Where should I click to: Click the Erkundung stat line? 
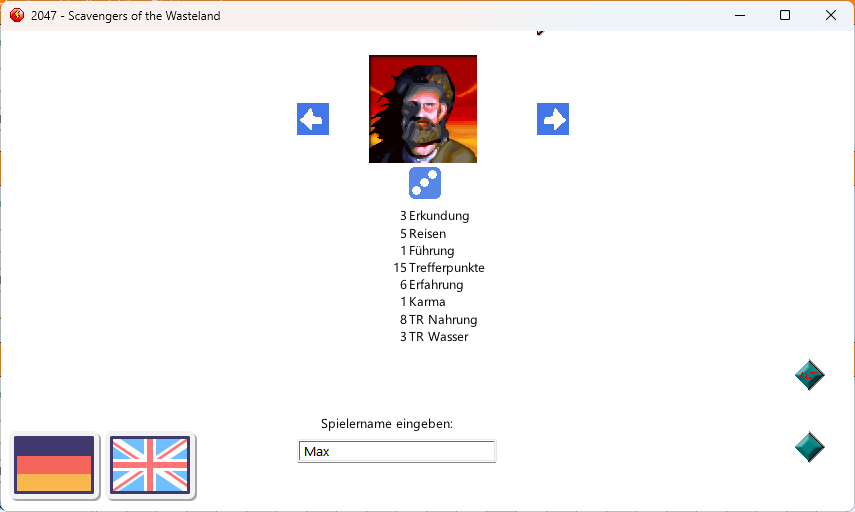point(434,216)
